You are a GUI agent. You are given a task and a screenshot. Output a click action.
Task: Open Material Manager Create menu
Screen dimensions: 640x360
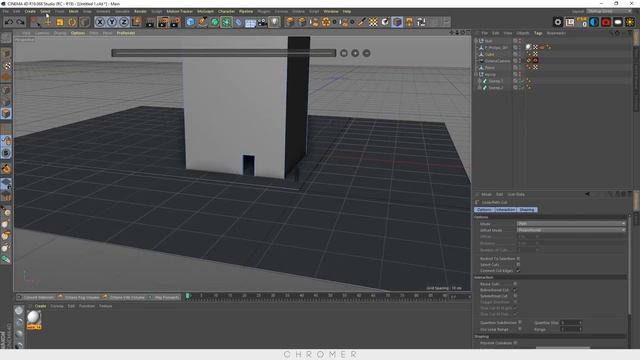(40, 306)
